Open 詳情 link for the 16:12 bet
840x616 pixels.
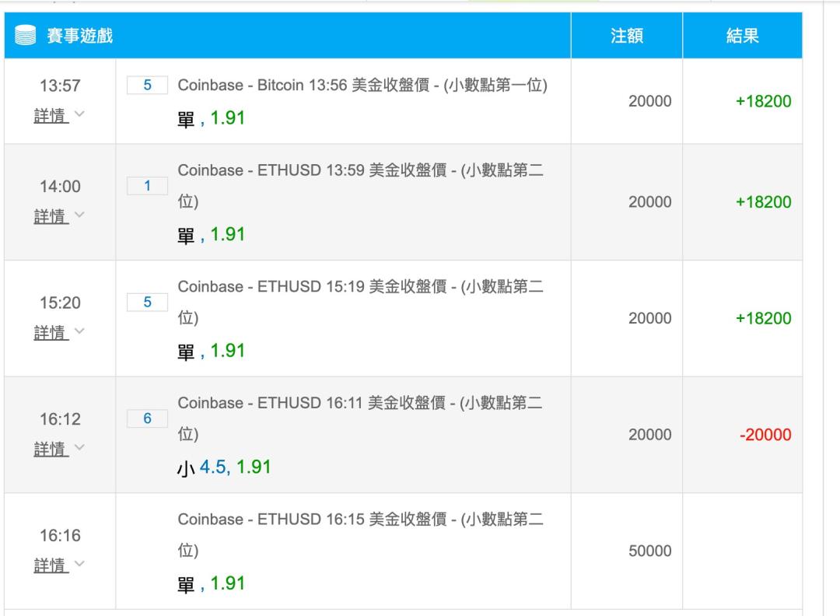pos(51,448)
